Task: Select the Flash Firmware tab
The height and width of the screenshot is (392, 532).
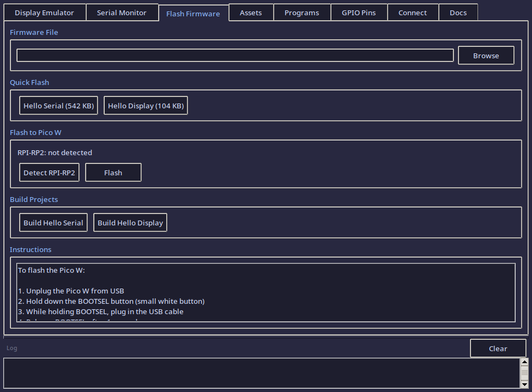Action: coord(194,13)
